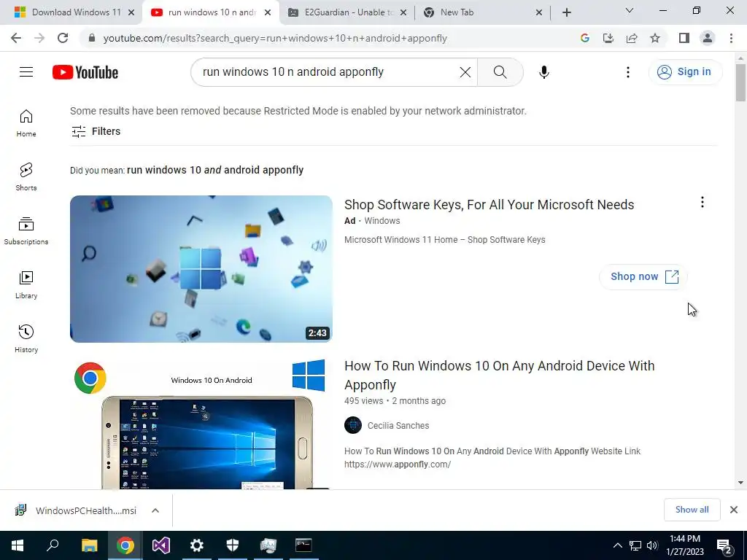This screenshot has height=560, width=747.
Task: Start voice search with the microphone
Action: point(544,72)
